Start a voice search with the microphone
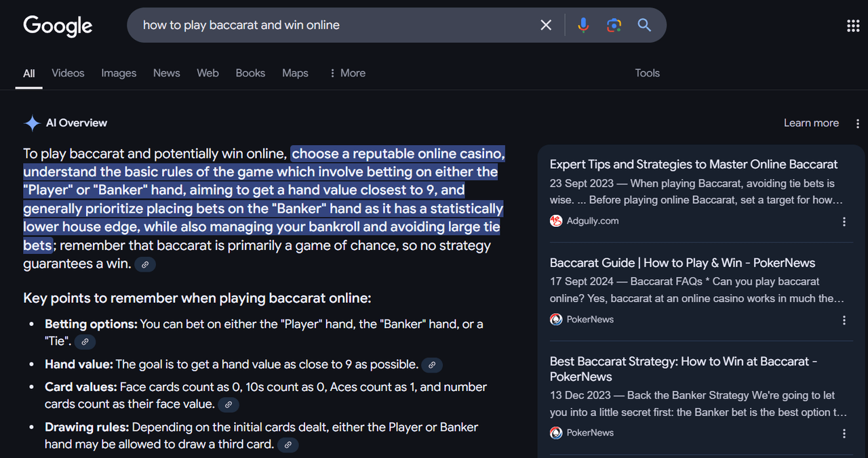The width and height of the screenshot is (868, 458). (x=583, y=25)
